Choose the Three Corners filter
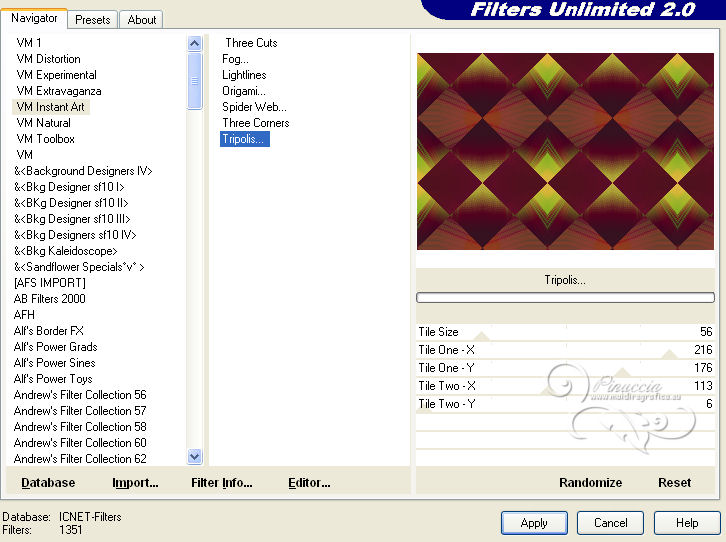 (256, 123)
